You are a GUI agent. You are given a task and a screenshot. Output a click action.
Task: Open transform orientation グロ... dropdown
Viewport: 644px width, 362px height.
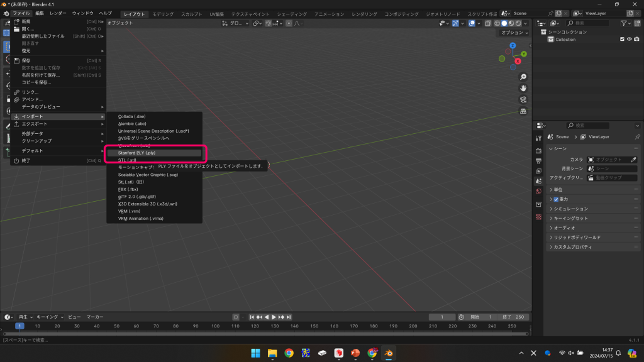tap(236, 23)
